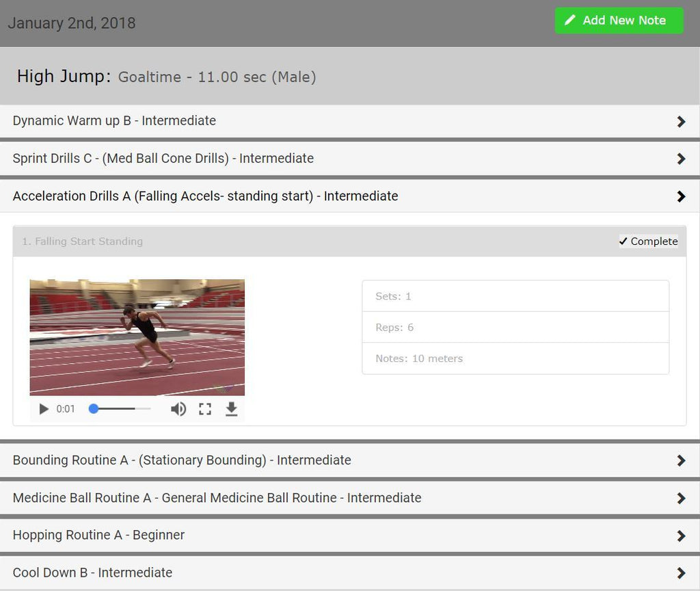Open Hopping Routine A - Beginner row
700x591 pixels.
349,535
